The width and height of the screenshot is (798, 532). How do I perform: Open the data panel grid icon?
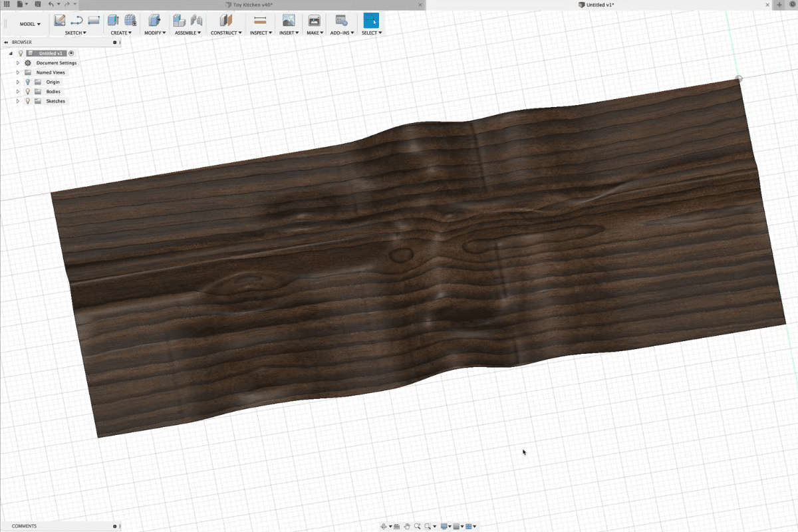[7, 4]
